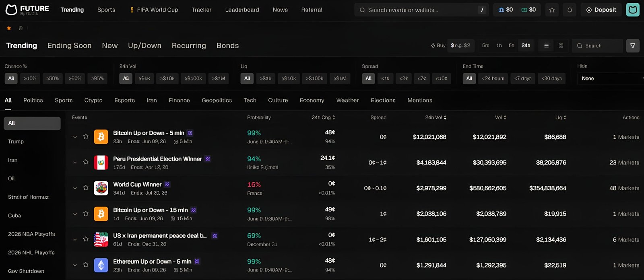
Task: Favorite Bitcoin Up or Down 5 min
Action: (x=86, y=136)
